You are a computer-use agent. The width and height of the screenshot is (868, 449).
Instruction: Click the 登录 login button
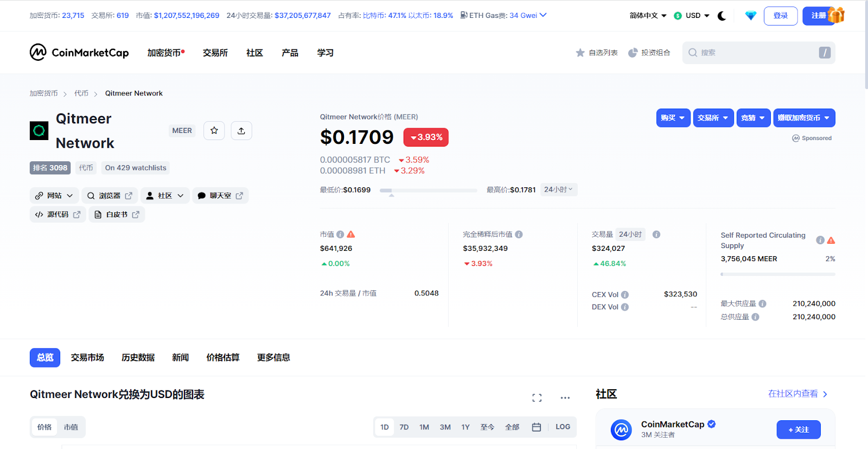click(x=781, y=16)
